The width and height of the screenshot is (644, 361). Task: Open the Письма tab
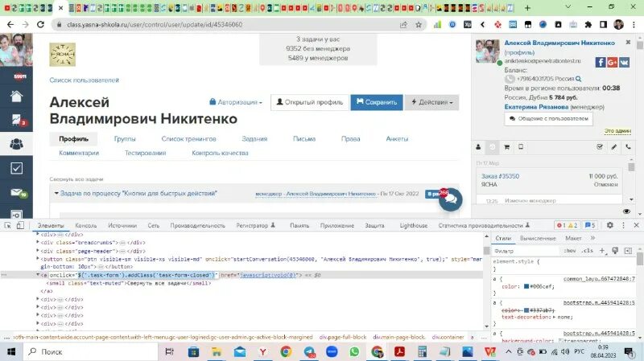pos(304,138)
